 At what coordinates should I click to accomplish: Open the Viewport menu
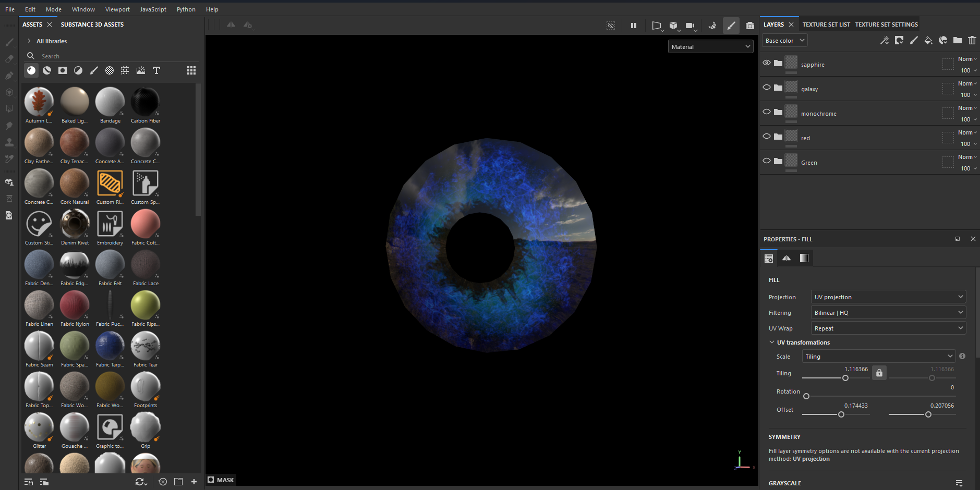point(117,9)
